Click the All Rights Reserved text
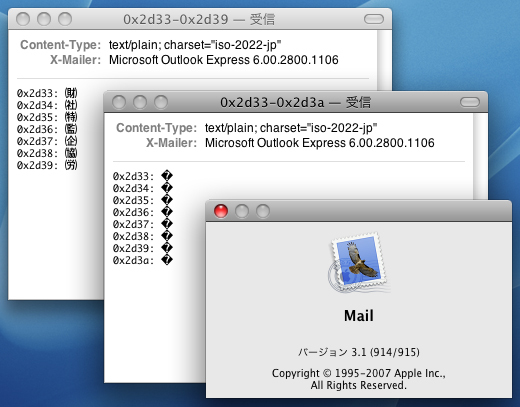Screen dimensions: 520x407 (x=359, y=385)
